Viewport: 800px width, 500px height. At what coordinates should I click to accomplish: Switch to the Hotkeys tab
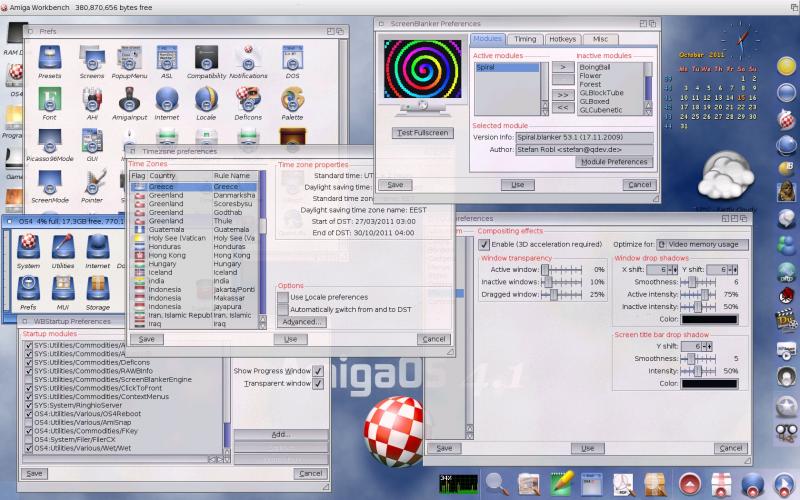coord(563,39)
